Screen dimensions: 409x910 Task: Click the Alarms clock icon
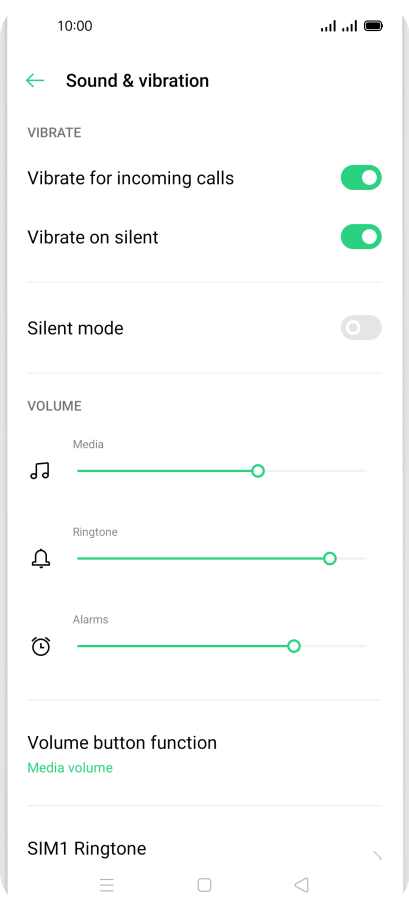pos(41,646)
